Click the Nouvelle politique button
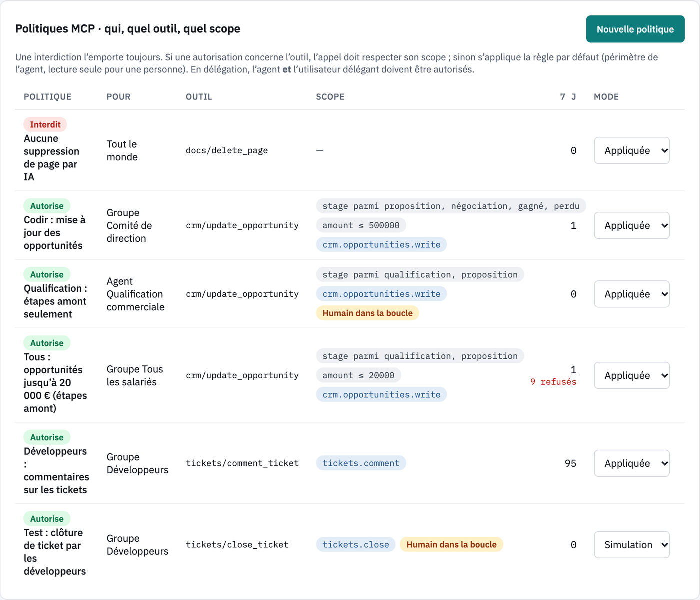The image size is (700, 600). tap(635, 29)
